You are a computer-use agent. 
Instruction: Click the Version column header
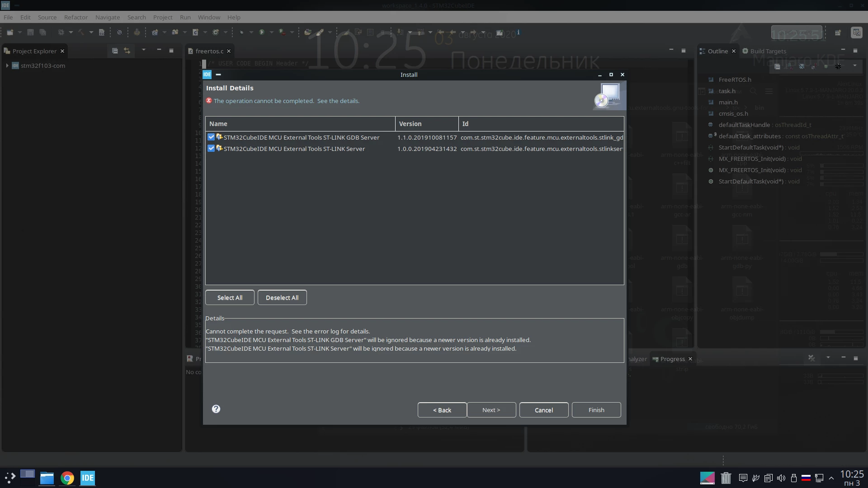coord(427,124)
